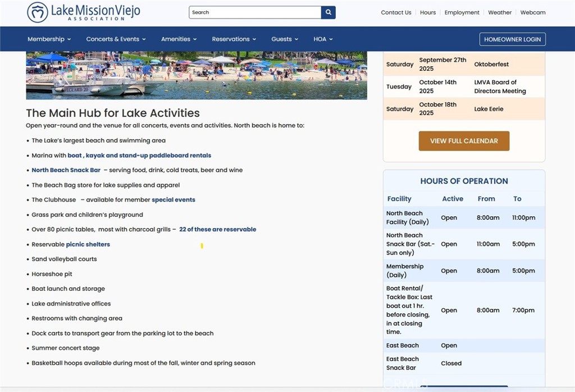Open the Webcam page
This screenshot has width=575, height=392.
pyautogui.click(x=532, y=12)
